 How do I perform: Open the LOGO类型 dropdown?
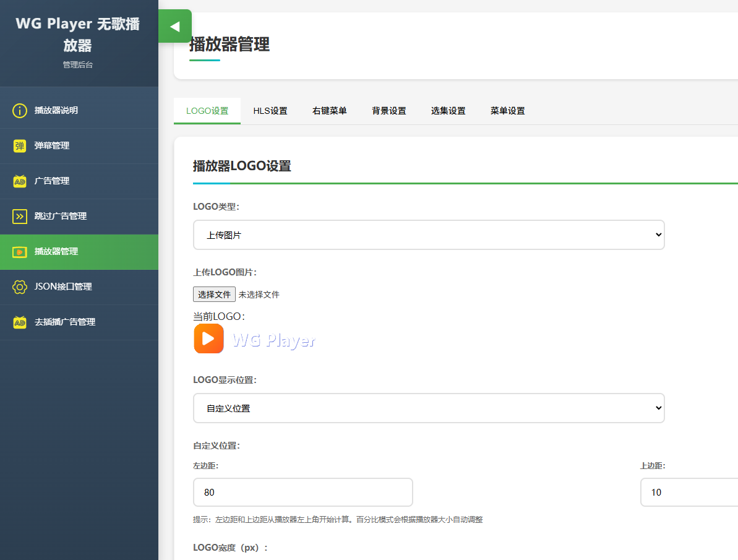(x=429, y=235)
